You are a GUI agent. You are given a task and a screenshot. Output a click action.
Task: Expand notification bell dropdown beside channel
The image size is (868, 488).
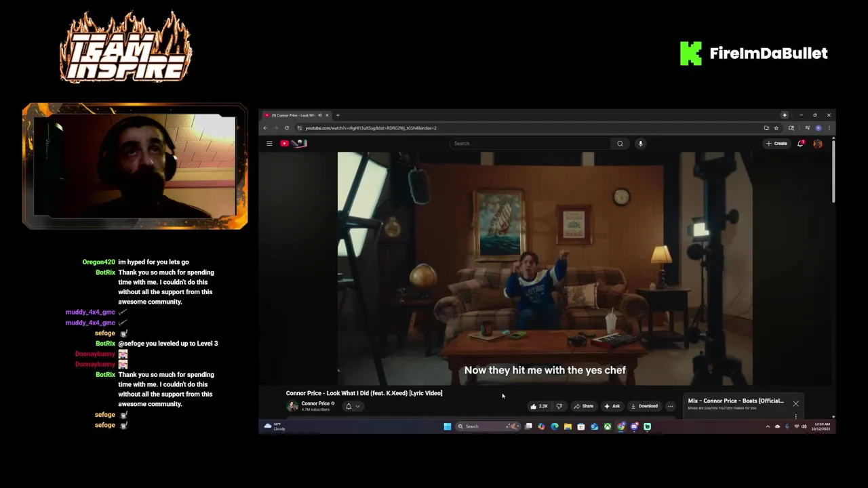click(353, 407)
